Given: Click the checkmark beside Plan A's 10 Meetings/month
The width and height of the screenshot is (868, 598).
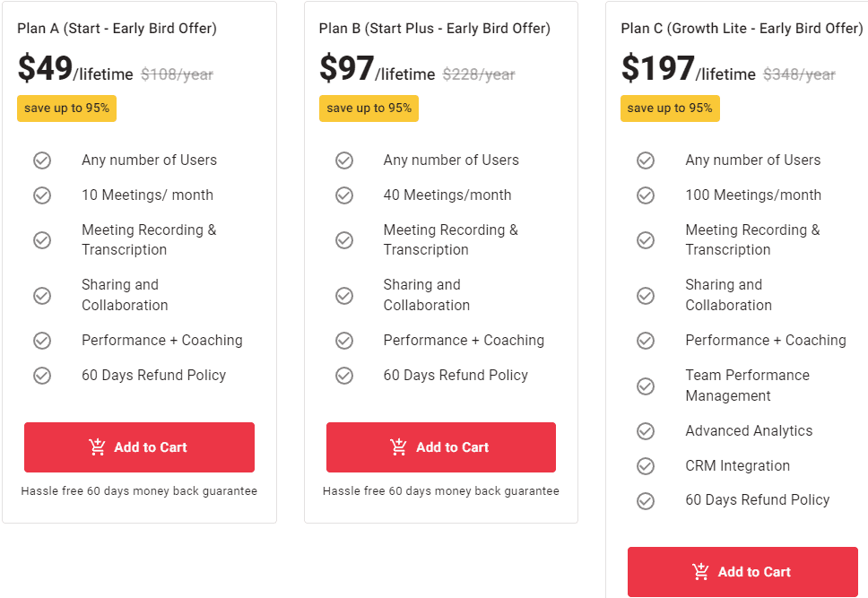Looking at the screenshot, I should [42, 195].
